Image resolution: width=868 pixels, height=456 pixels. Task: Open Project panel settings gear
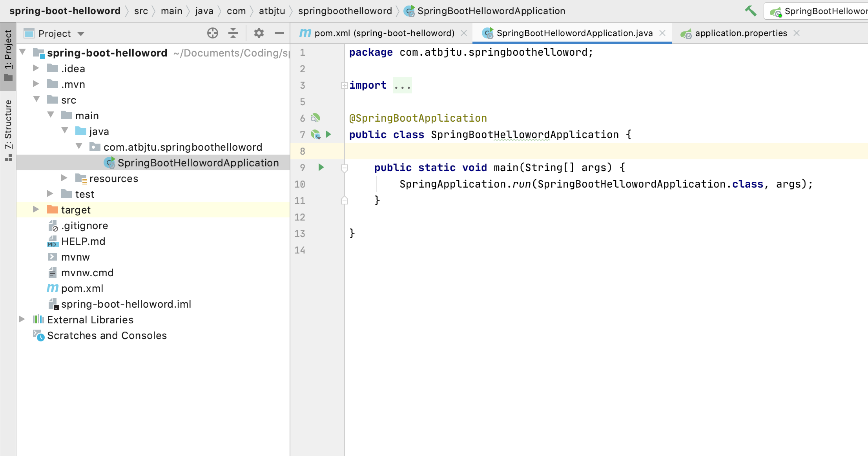tap(259, 33)
